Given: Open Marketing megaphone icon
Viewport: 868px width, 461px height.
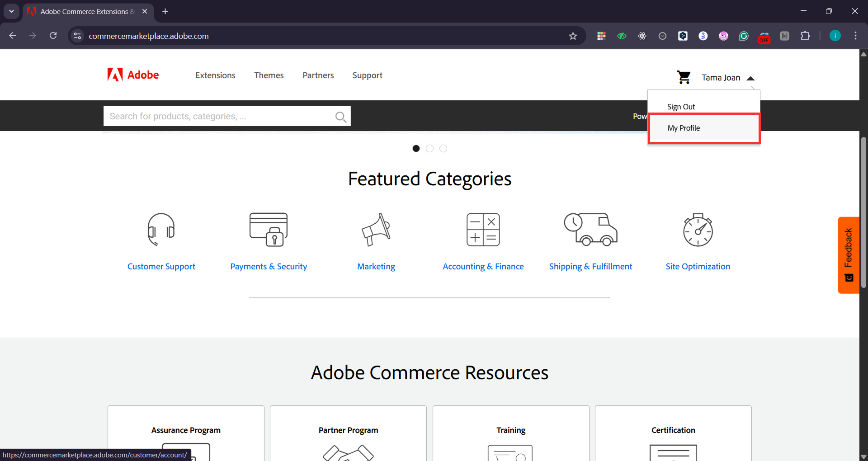Looking at the screenshot, I should [376, 230].
